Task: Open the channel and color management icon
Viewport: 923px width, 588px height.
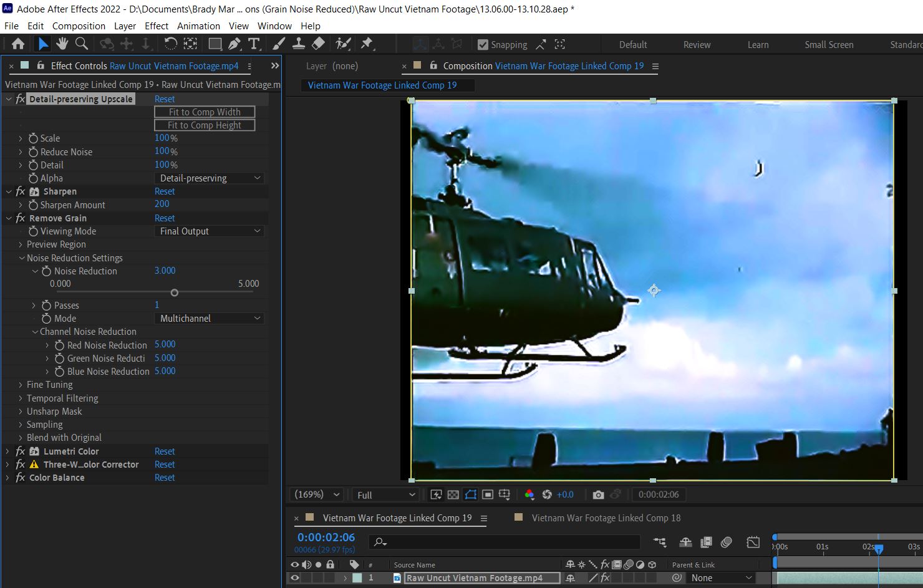Action: [x=529, y=494]
